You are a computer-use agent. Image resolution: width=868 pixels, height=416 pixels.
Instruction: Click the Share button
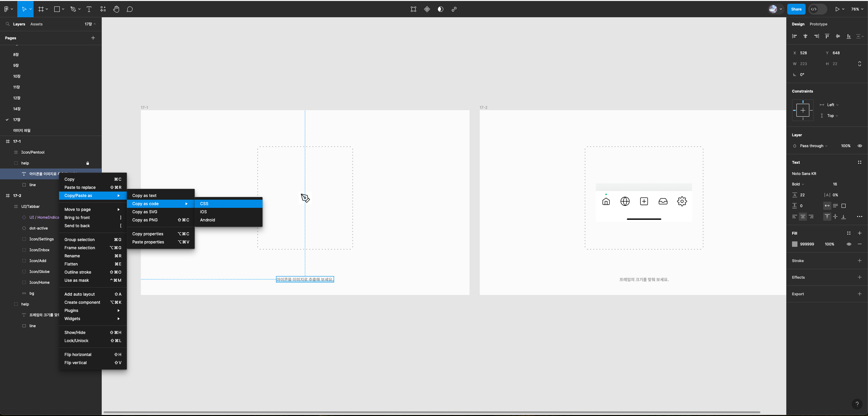coord(796,9)
